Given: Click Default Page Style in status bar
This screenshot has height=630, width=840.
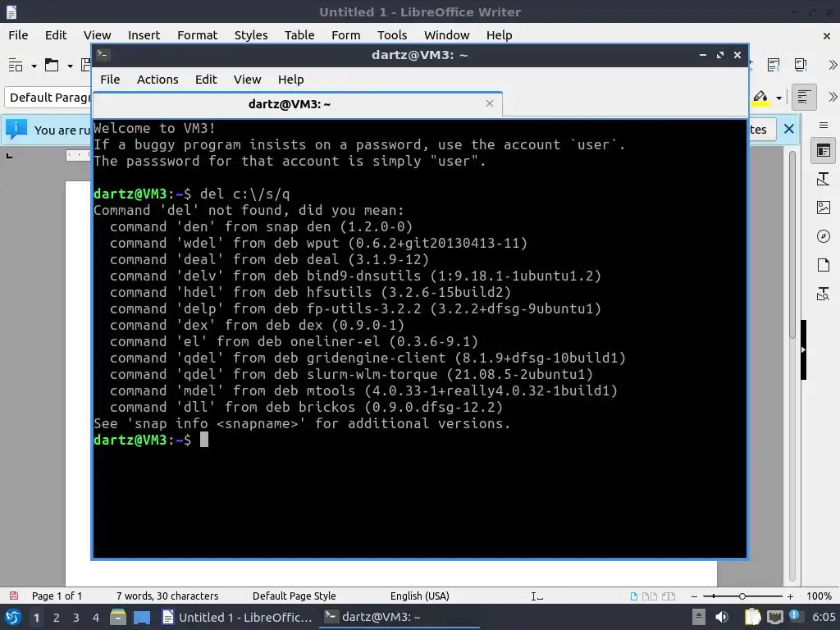Looking at the screenshot, I should [x=294, y=596].
